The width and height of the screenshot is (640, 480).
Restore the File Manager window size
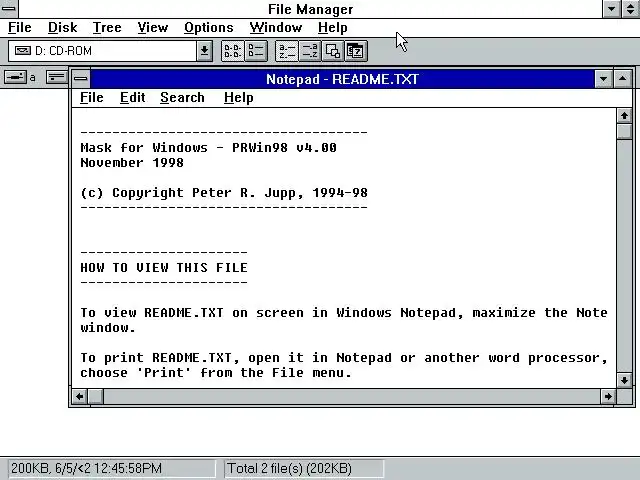click(631, 9)
